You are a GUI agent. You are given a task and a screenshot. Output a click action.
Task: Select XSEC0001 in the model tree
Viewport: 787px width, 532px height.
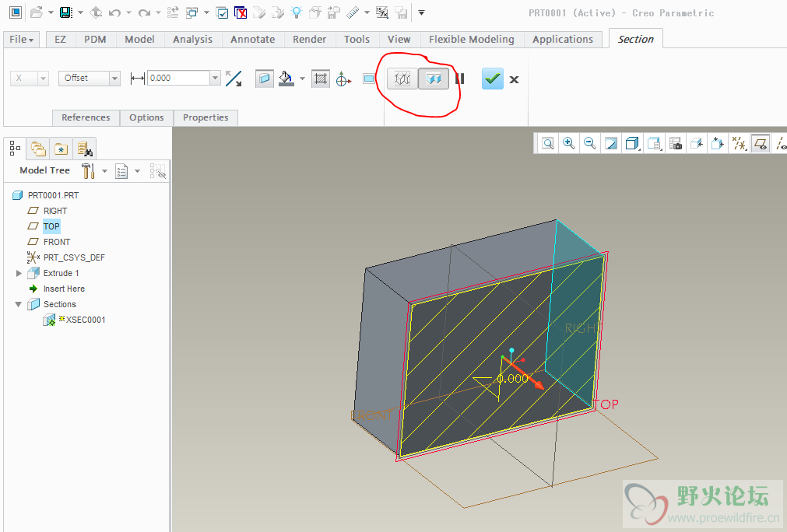point(86,320)
